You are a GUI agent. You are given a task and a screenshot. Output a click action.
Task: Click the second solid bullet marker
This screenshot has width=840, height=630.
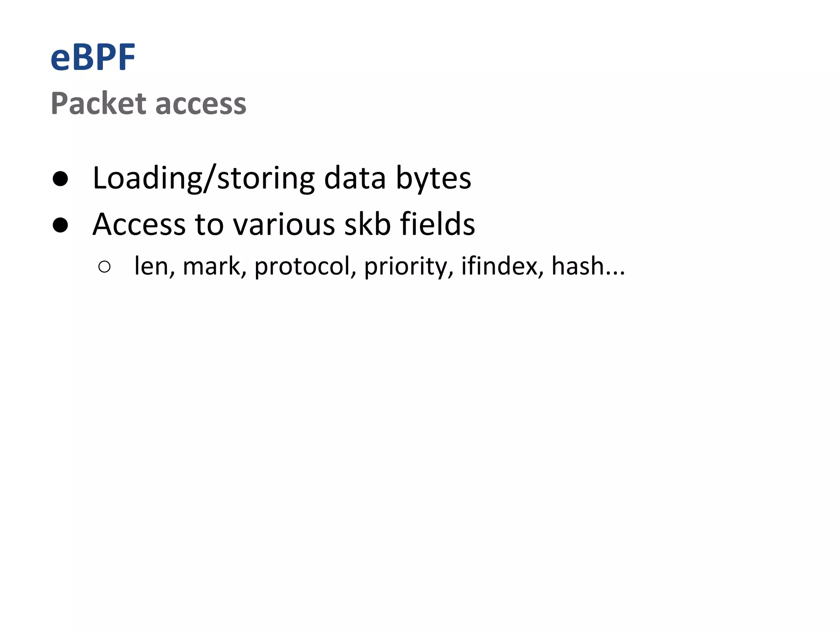[60, 225]
